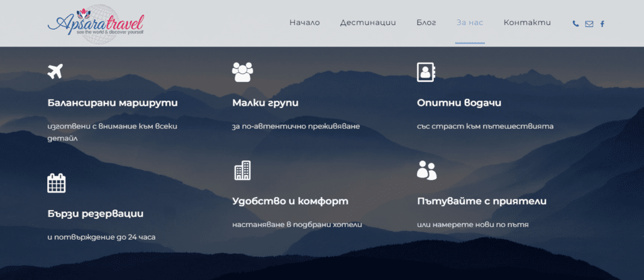Click the Малки групи heading
644x280 pixels.
tap(265, 103)
